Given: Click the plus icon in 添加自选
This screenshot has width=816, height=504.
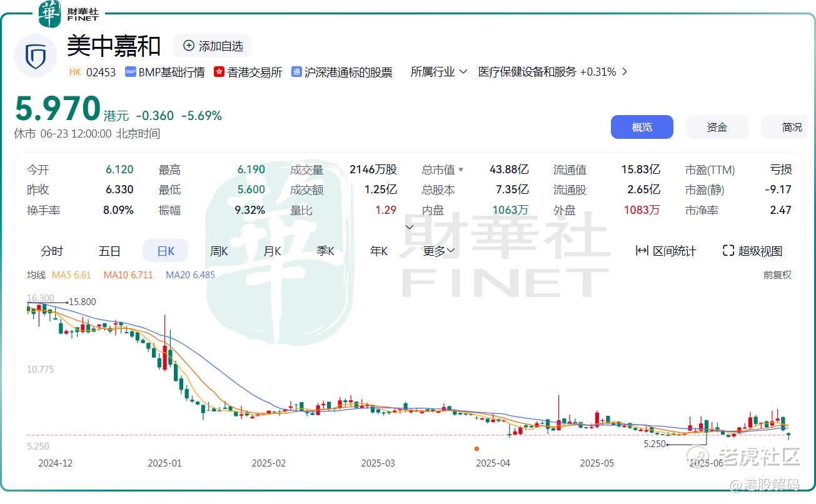Looking at the screenshot, I should [189, 46].
